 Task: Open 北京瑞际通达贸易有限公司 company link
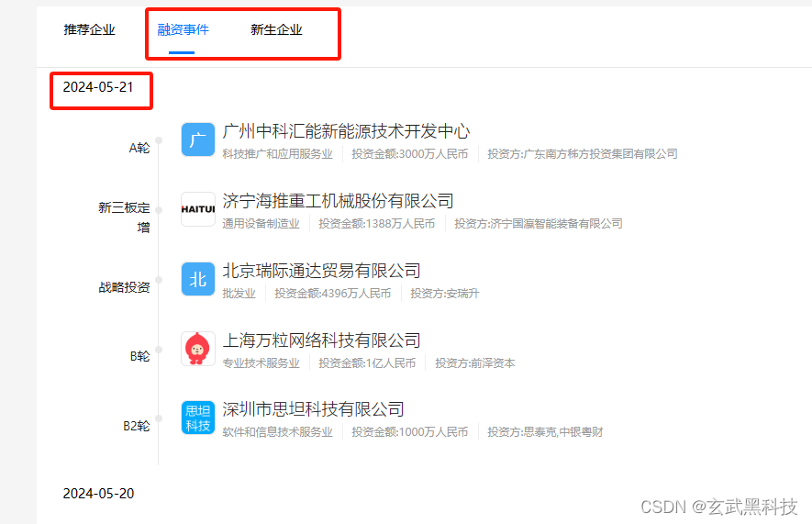(x=322, y=271)
